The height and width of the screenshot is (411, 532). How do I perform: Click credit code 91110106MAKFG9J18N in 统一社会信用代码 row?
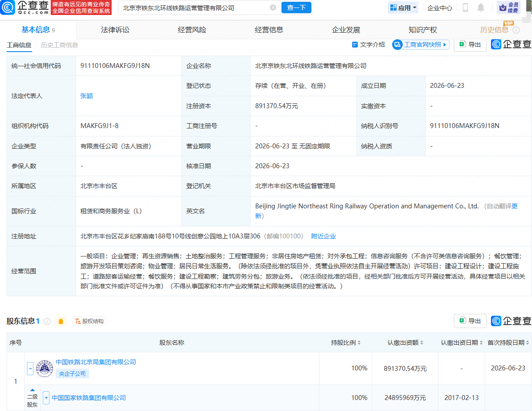pyautogui.click(x=115, y=66)
